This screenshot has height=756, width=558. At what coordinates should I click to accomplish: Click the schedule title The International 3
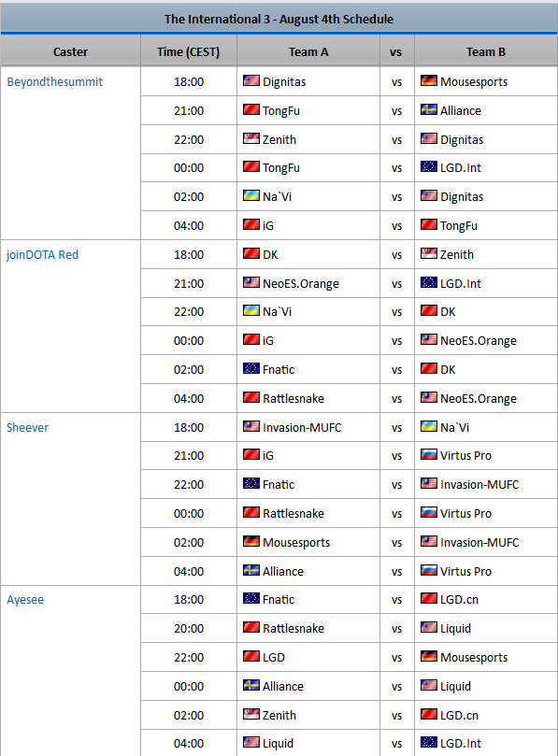[x=279, y=20]
